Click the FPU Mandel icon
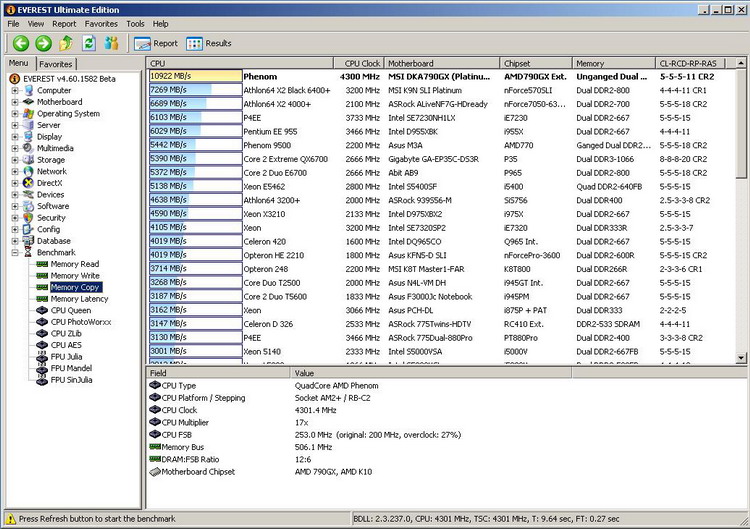The width and height of the screenshot is (750, 529). (x=42, y=368)
